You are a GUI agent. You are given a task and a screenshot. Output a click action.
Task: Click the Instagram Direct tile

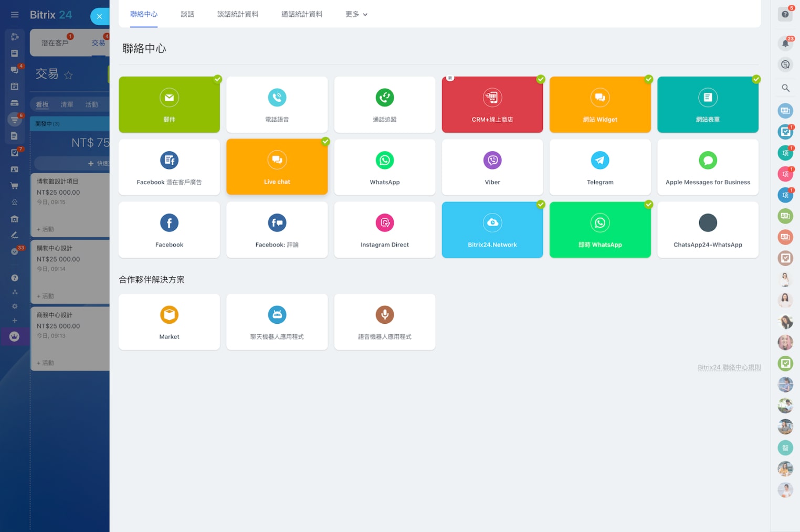click(x=384, y=229)
